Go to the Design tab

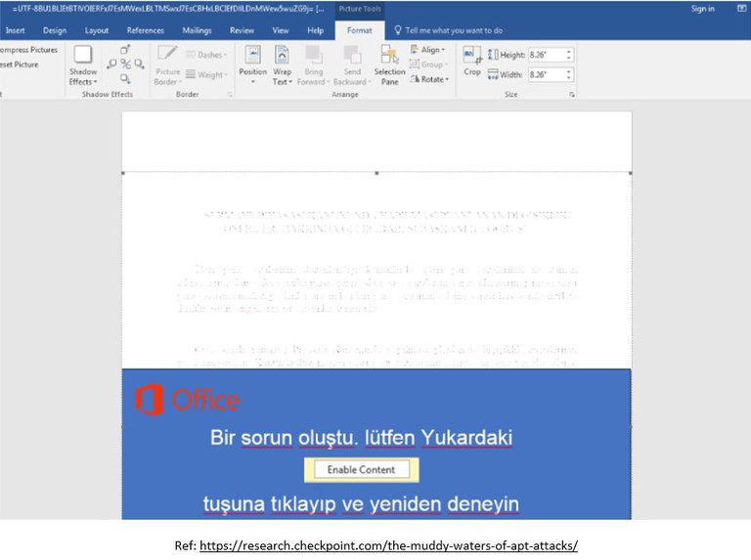[55, 30]
